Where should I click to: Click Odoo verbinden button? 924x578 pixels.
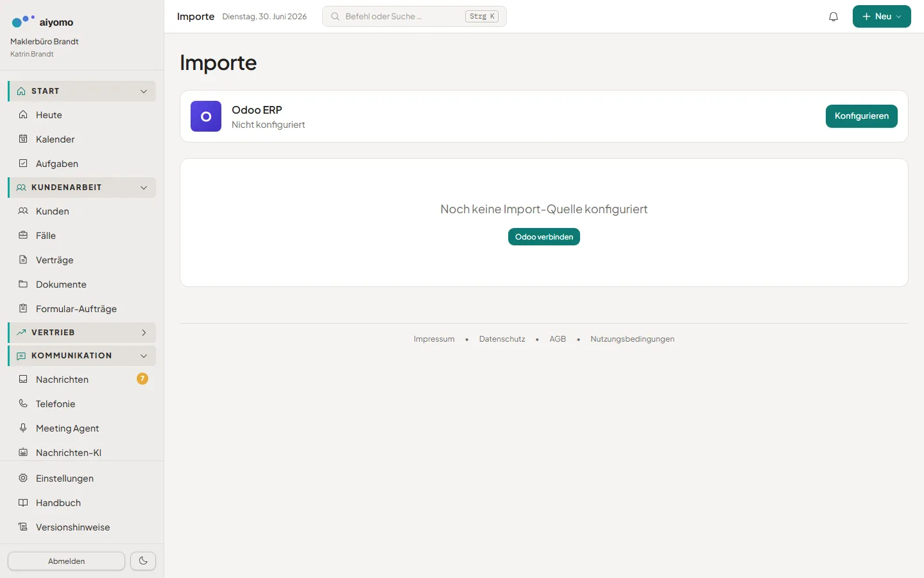click(x=544, y=237)
